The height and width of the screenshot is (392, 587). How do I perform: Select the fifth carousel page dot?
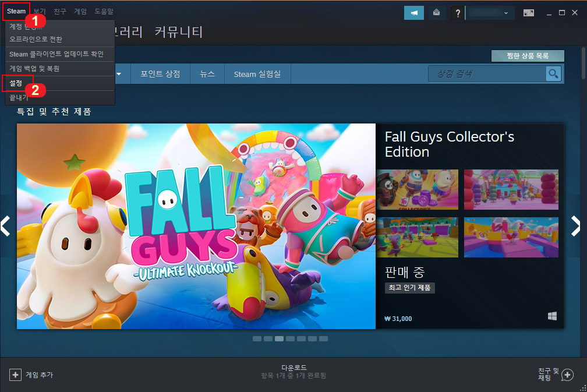302,339
